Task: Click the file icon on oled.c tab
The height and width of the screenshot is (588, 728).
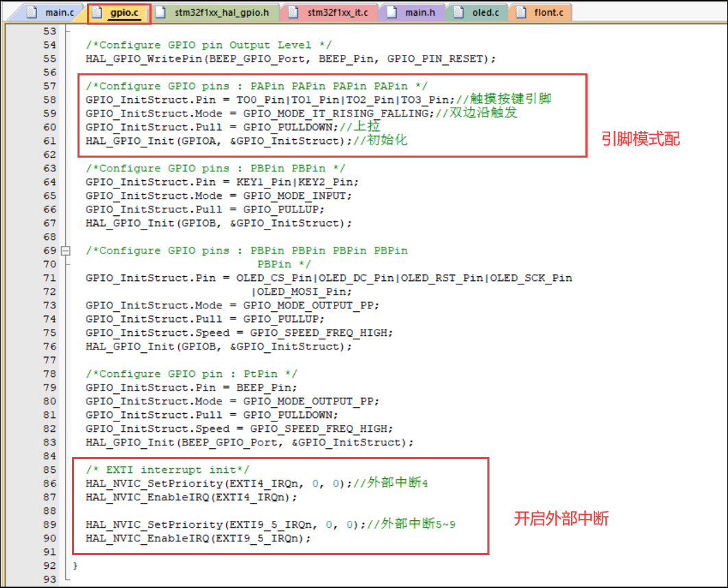Action: tap(458, 12)
